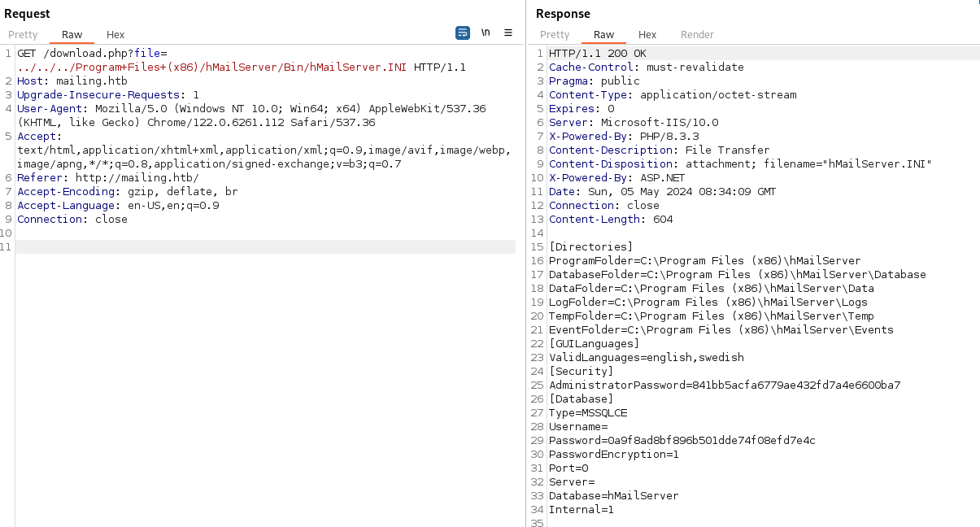Open the Hex tab in Response panel
The image size is (980, 527).
(647, 34)
